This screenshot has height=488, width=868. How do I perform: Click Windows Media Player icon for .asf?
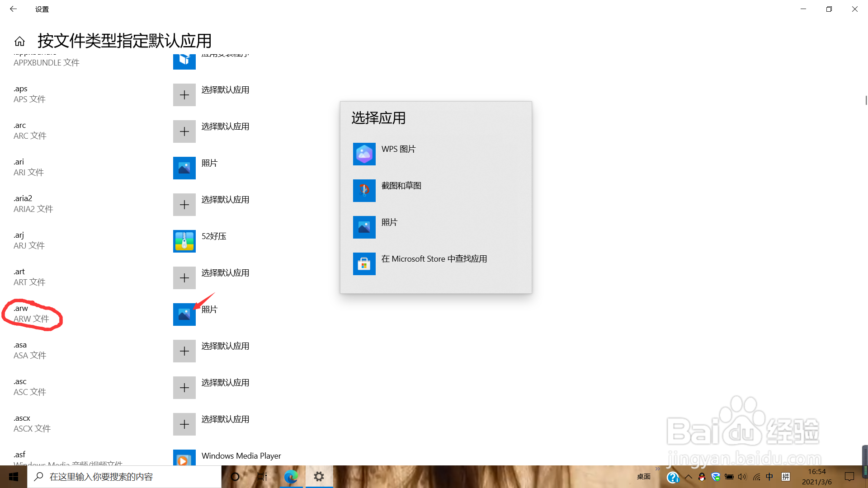pyautogui.click(x=184, y=457)
